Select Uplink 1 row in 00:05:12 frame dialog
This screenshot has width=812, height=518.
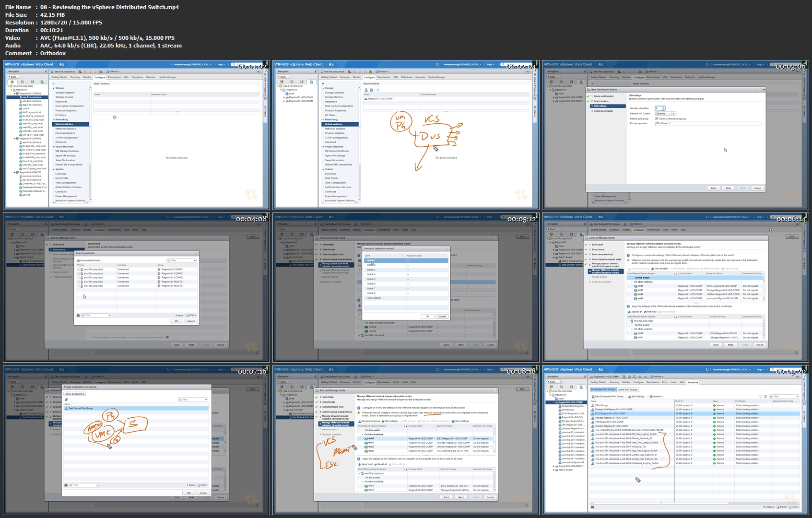point(405,260)
